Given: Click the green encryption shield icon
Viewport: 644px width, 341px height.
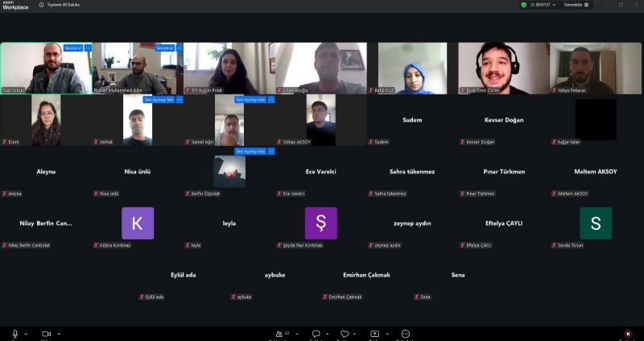Looking at the screenshot, I should click(x=524, y=4).
